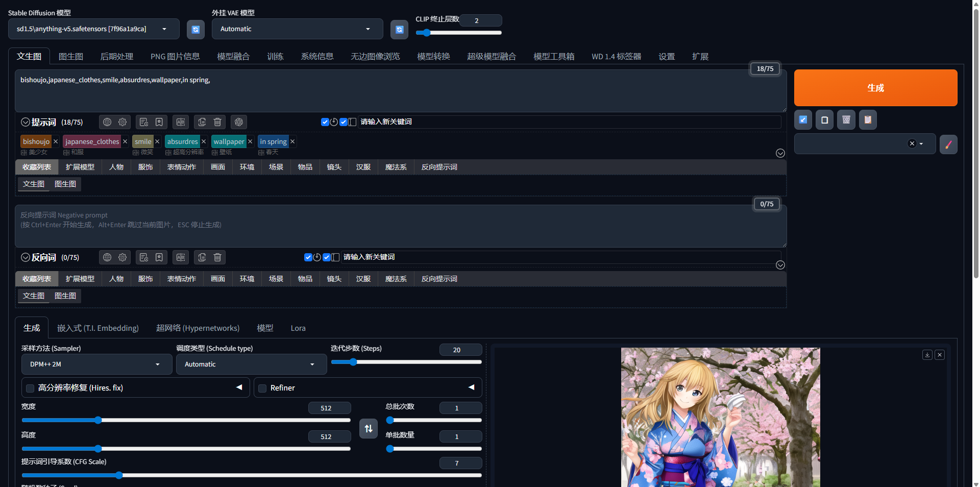Screen dimensions: 980x487
Task: Toggle the first blue checkbox beside 请输入新关键词
Action: (325, 122)
